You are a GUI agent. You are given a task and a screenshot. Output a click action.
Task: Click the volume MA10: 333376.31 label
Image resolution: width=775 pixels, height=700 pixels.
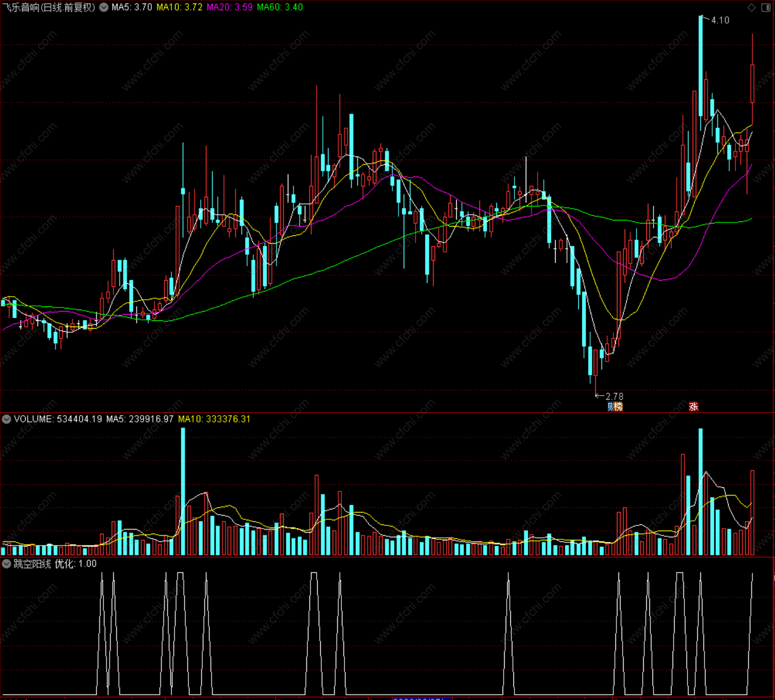pyautogui.click(x=214, y=419)
